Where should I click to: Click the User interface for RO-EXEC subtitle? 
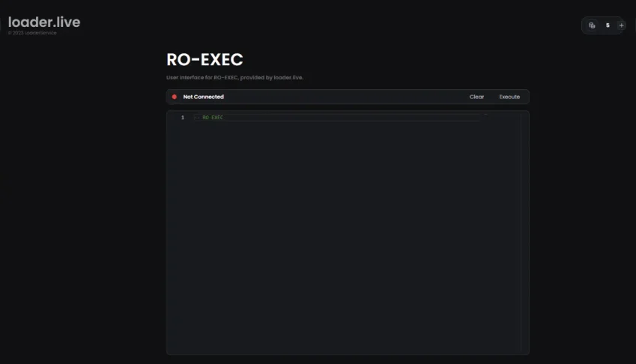[235, 77]
